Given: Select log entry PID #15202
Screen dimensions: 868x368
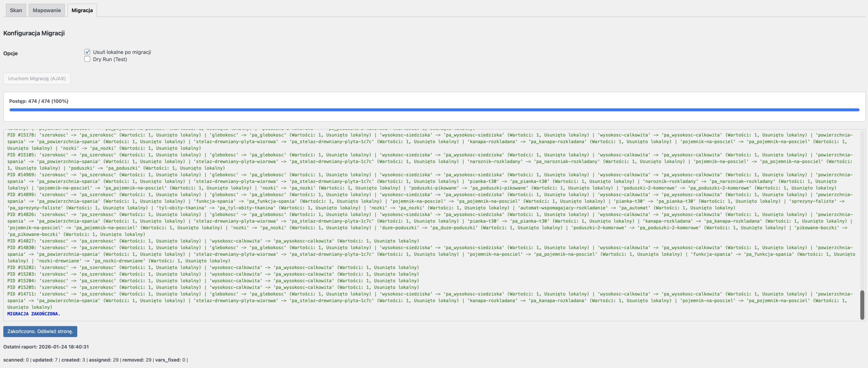Looking at the screenshot, I should [x=22, y=268].
